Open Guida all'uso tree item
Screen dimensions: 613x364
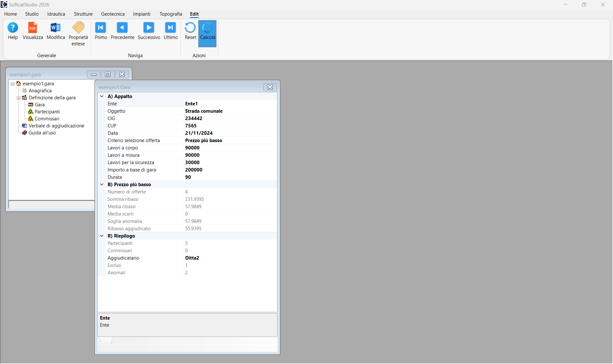pyautogui.click(x=42, y=133)
